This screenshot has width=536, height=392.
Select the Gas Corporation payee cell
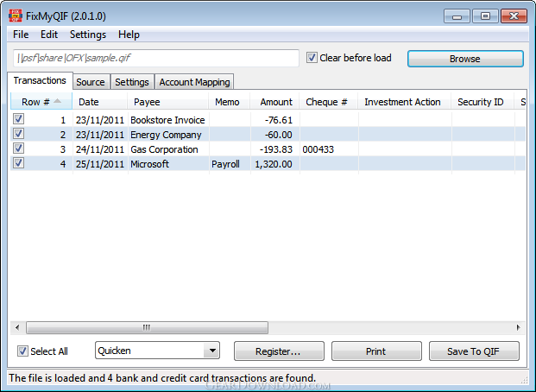coord(167,149)
